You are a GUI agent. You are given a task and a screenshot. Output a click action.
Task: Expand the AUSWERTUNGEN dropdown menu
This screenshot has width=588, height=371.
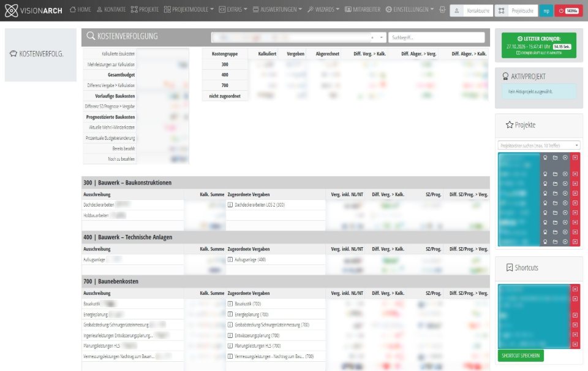[277, 9]
